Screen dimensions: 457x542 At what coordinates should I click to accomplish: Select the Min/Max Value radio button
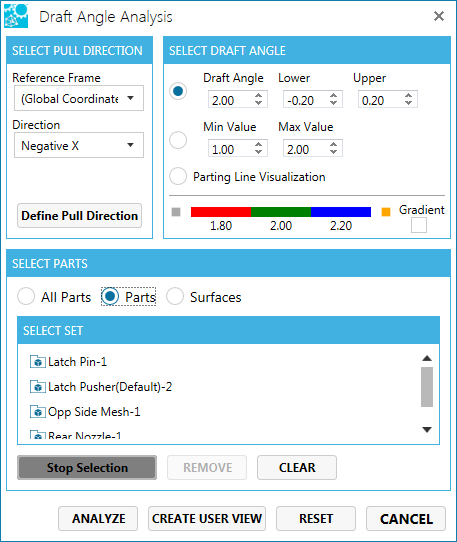(178, 140)
